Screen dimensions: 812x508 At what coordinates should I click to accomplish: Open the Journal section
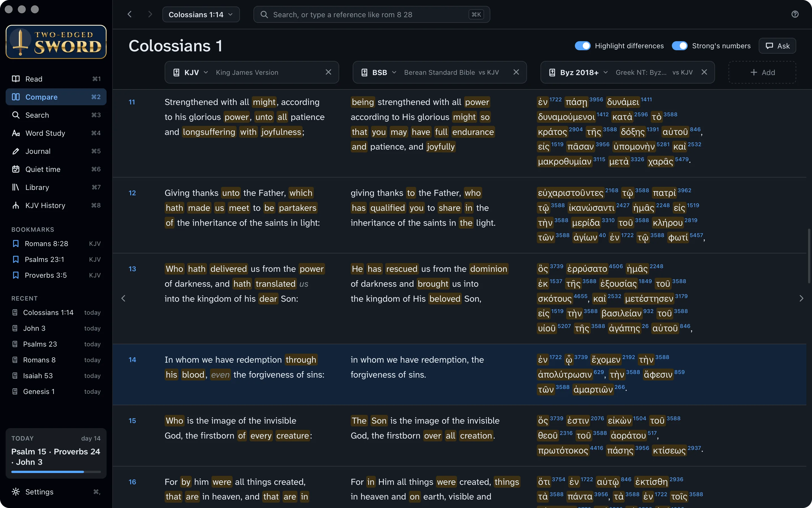[x=56, y=151]
